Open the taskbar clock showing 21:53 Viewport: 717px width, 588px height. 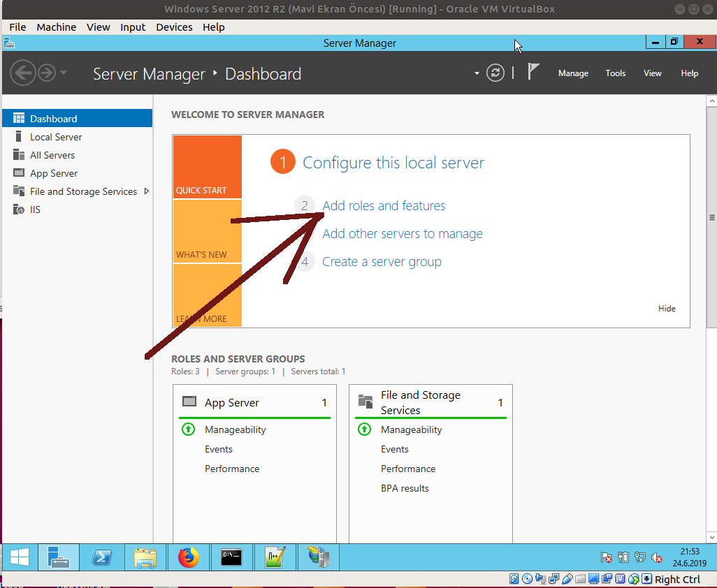coord(690,557)
